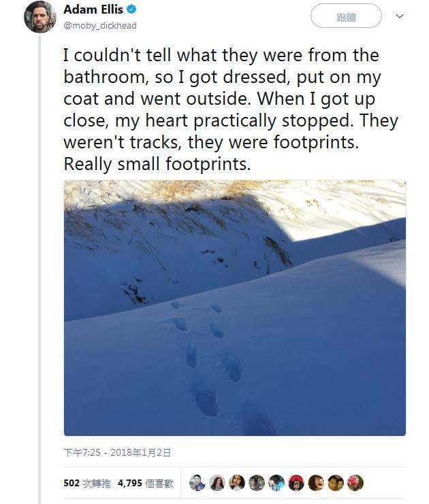
Task: Open the last pink flower avatar
Action: pyautogui.click(x=355, y=483)
